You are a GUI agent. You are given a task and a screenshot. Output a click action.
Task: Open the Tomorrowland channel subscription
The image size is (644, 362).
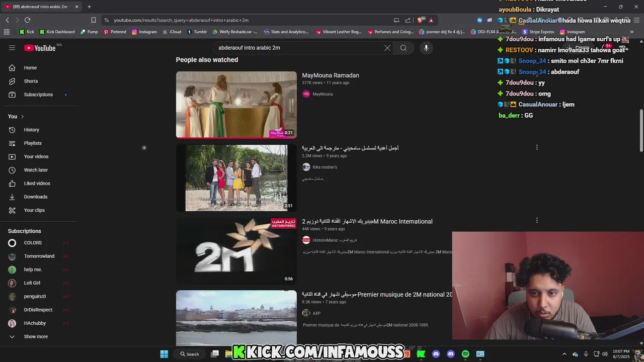[40, 256]
